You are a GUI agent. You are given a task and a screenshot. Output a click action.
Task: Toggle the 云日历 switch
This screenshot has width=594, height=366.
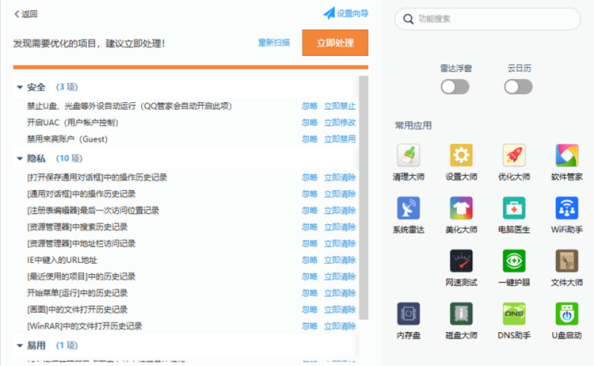(x=518, y=87)
